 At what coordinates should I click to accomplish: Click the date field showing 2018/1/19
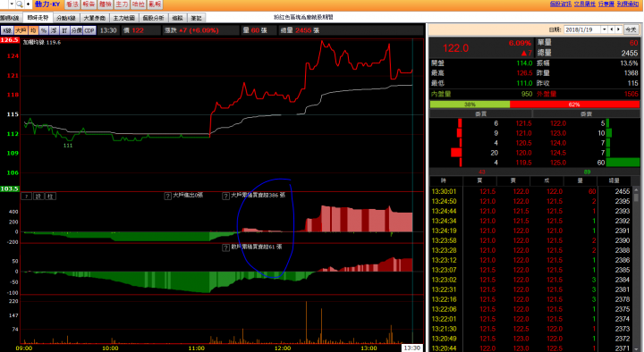click(x=582, y=29)
